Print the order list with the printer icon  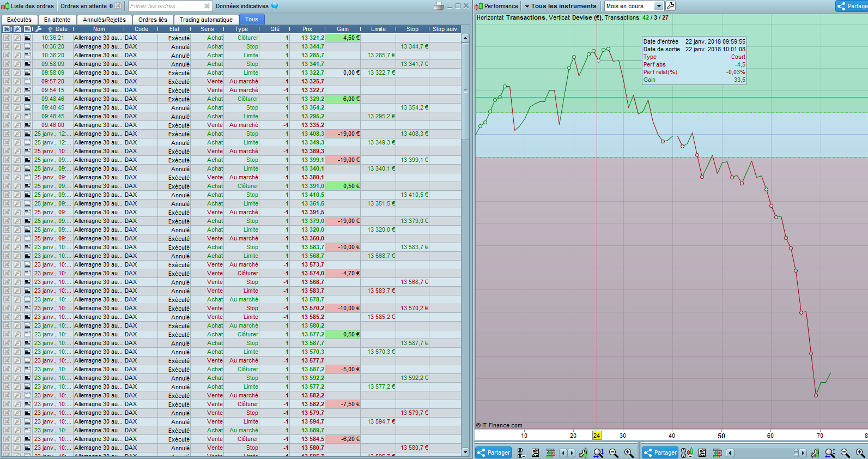[439, 6]
